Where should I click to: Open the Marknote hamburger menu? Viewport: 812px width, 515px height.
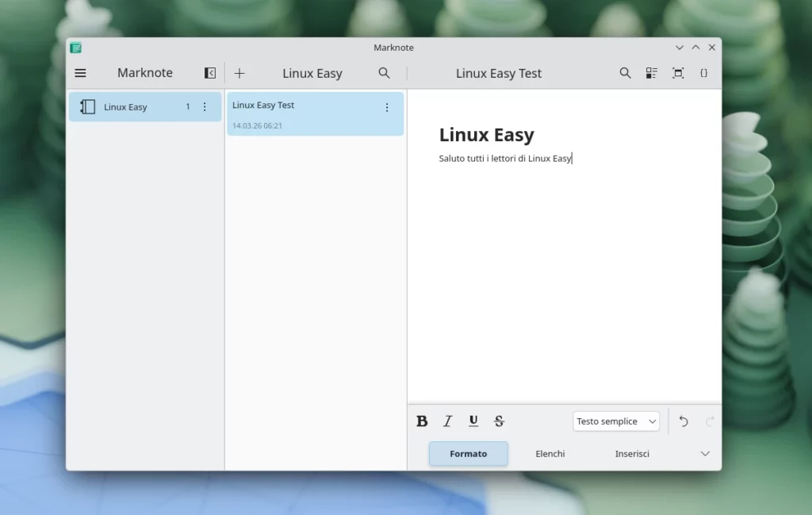[x=80, y=73]
